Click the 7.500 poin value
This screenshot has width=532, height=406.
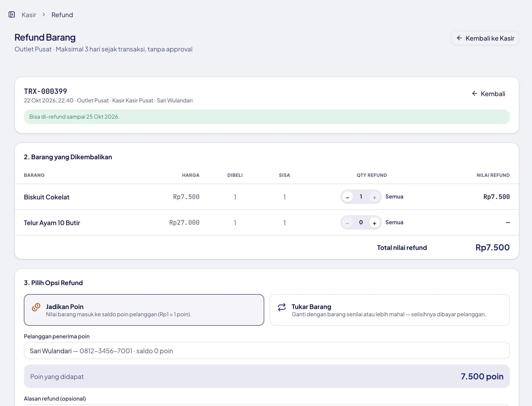pyautogui.click(x=482, y=376)
